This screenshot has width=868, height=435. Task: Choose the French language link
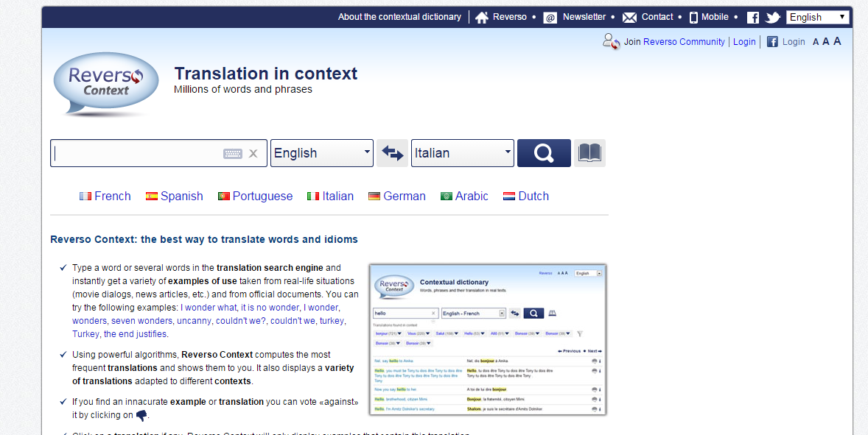(112, 196)
